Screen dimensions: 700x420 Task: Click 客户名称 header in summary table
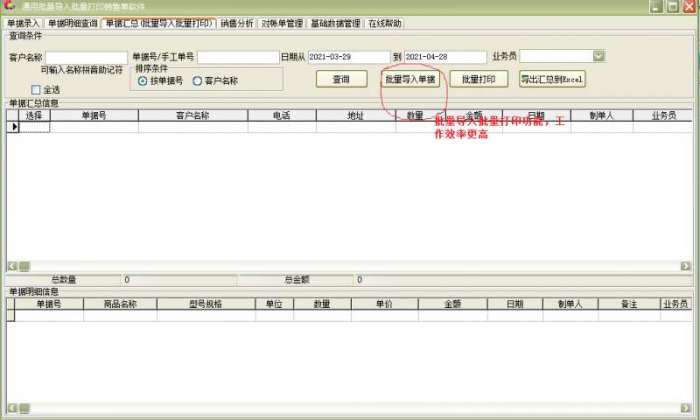pyautogui.click(x=193, y=115)
